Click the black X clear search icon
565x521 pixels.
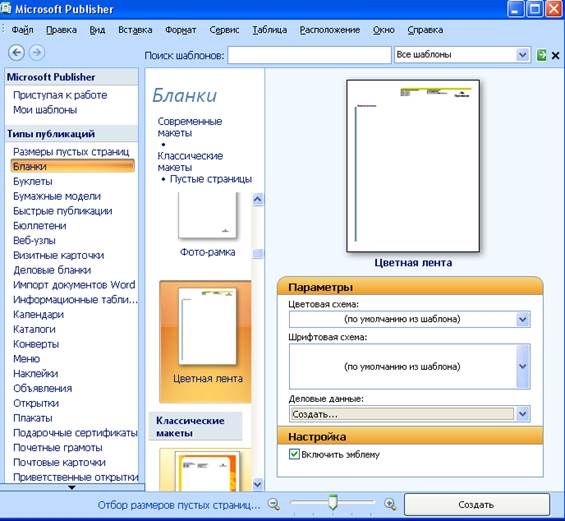556,55
